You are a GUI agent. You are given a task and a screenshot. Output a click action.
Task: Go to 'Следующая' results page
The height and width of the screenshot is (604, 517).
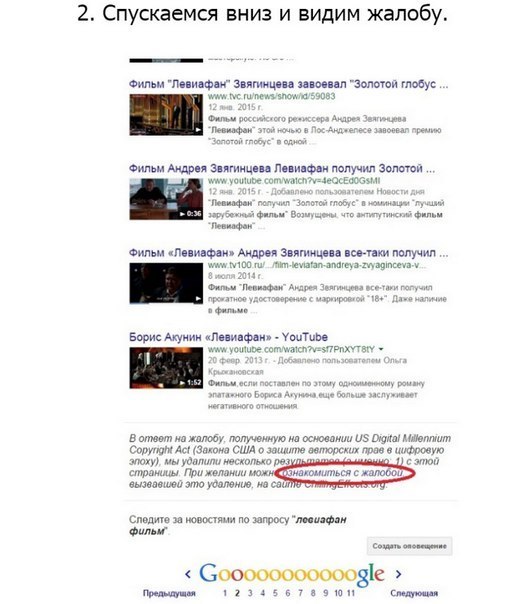pos(414,593)
